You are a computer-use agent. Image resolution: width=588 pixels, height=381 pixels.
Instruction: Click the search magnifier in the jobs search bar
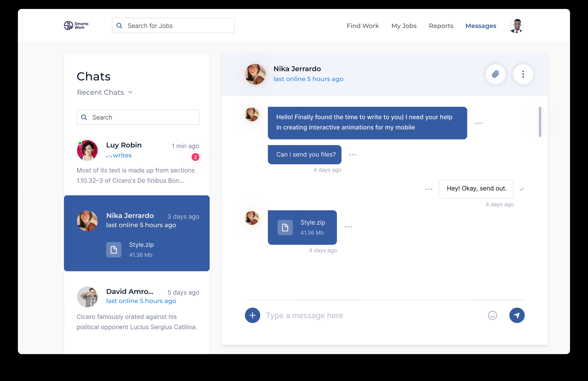tap(119, 25)
